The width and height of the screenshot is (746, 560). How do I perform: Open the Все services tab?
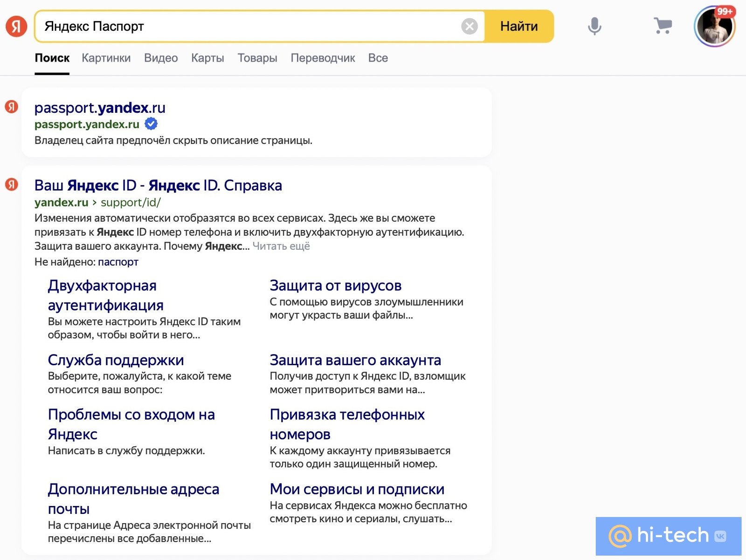[x=378, y=58]
